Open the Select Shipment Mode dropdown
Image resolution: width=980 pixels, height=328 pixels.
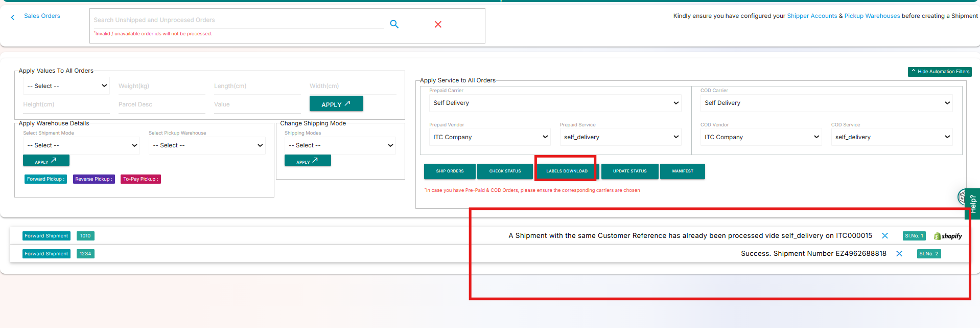(81, 145)
